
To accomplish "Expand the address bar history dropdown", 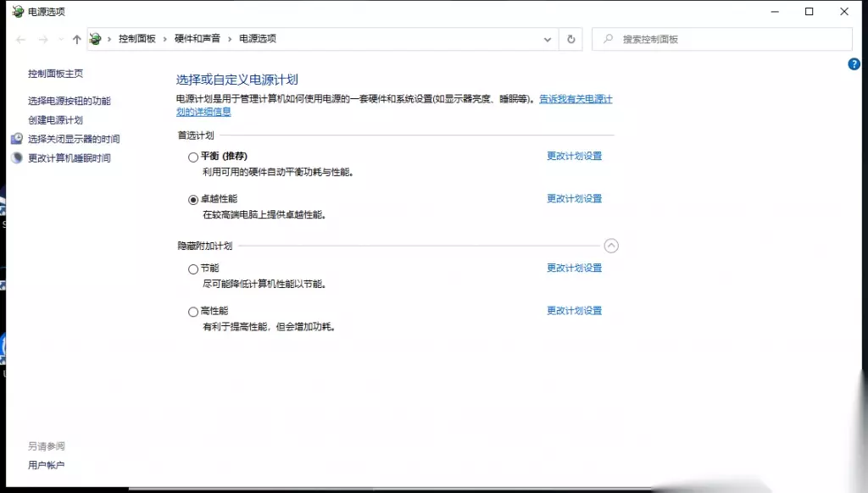I will coord(548,39).
